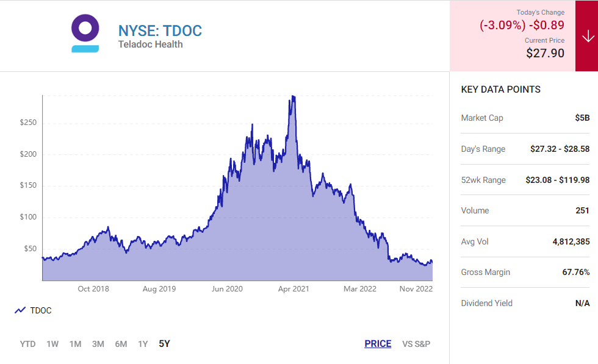This screenshot has height=364, width=598.
Task: Select the 5Y chart period
Action: pyautogui.click(x=164, y=344)
